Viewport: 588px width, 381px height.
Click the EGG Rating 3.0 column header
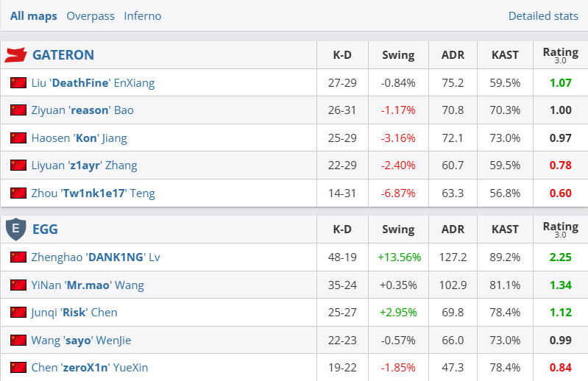560,229
